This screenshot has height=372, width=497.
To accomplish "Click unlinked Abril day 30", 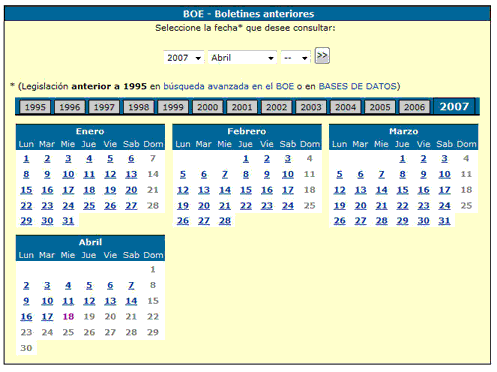I will [x=26, y=348].
